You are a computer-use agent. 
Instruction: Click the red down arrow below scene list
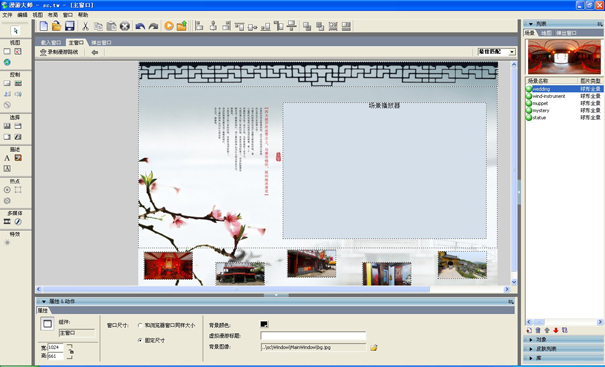coord(556,330)
